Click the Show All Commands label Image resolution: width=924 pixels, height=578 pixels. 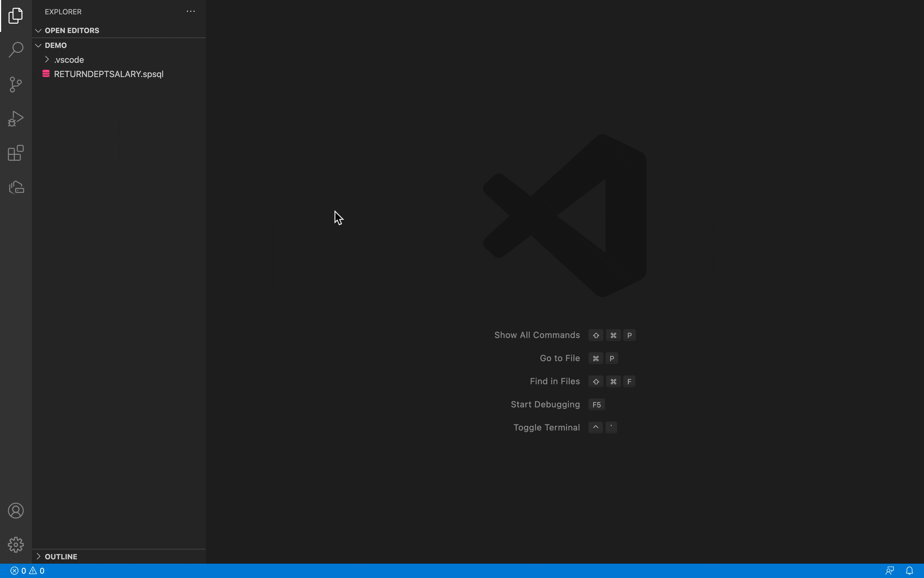(x=537, y=335)
